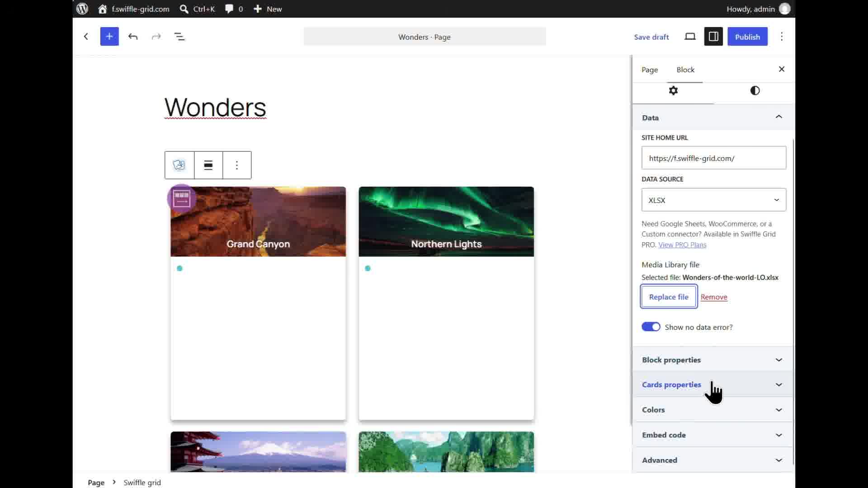The width and height of the screenshot is (868, 488).
Task: Collapse the Data panel
Action: [x=713, y=117]
